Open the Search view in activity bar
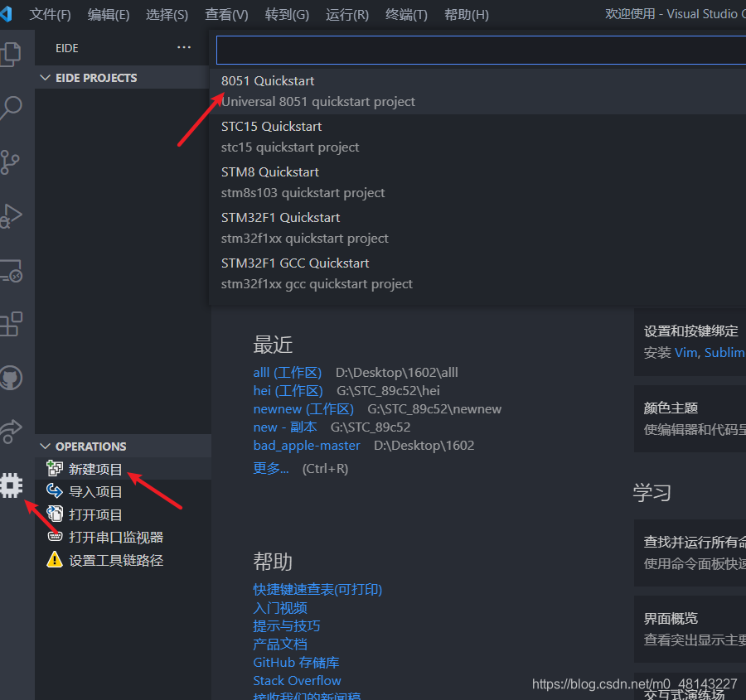This screenshot has height=700, width=746. click(11, 109)
